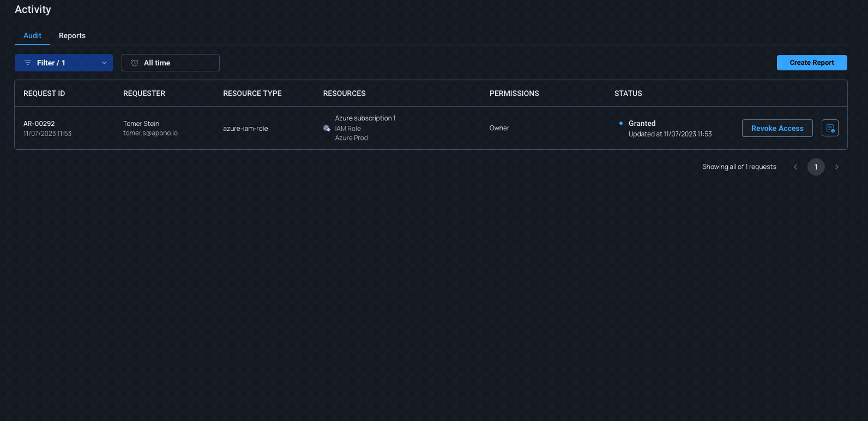This screenshot has height=421, width=868.
Task: Click request ID AR-00292
Action: pos(39,124)
